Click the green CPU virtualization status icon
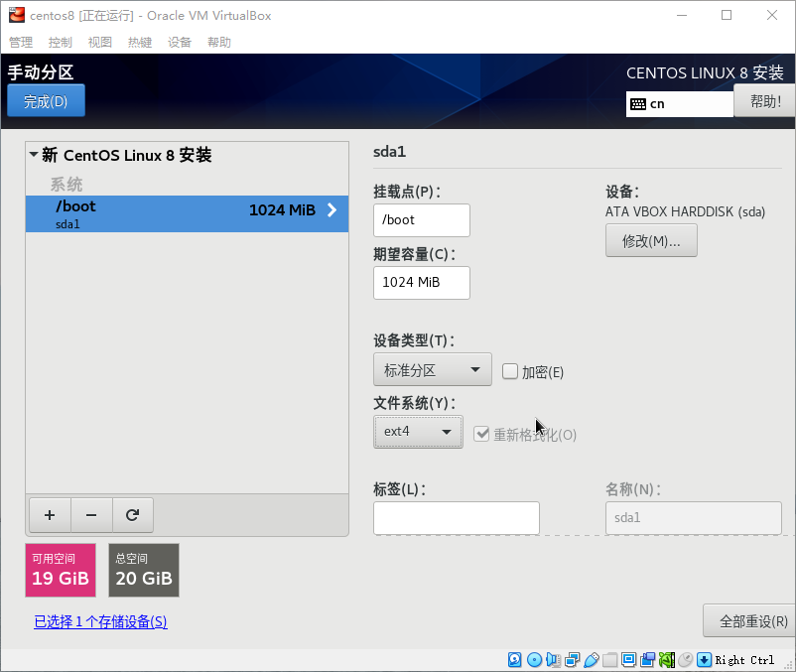796x672 pixels. point(667,660)
